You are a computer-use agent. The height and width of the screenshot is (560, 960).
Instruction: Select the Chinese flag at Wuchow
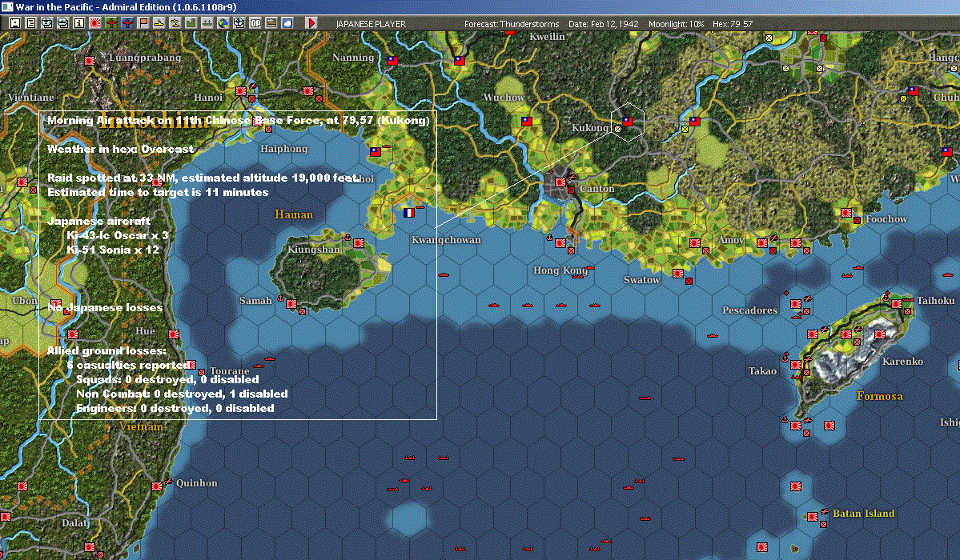[527, 122]
